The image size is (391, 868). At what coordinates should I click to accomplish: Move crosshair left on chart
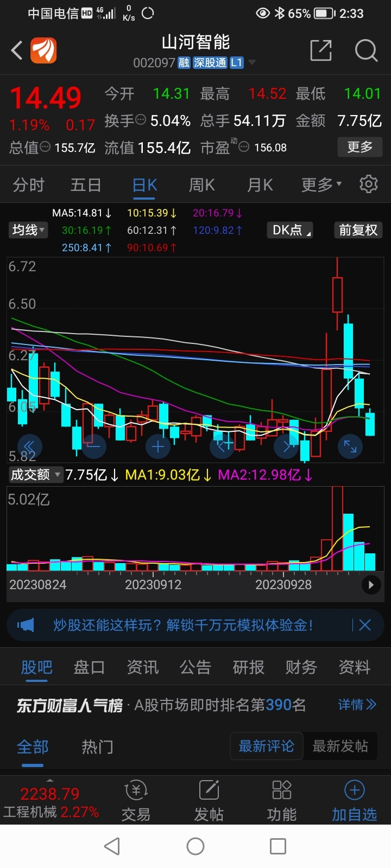(223, 446)
